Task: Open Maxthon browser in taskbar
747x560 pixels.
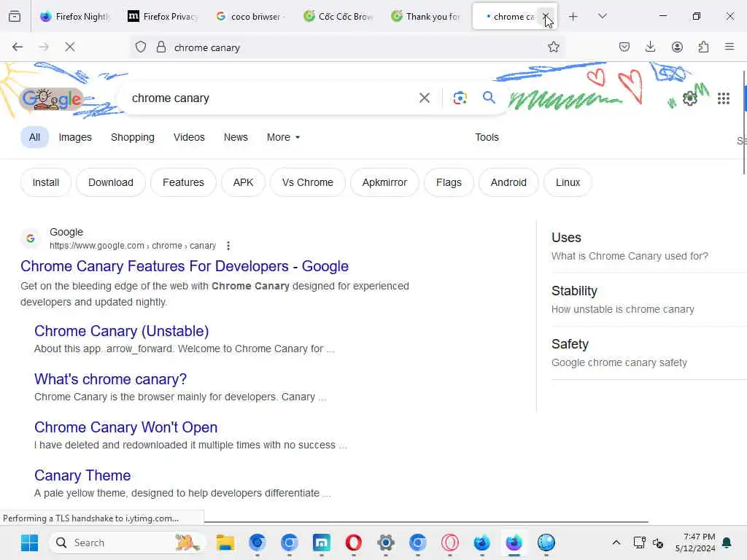Action: click(322, 542)
